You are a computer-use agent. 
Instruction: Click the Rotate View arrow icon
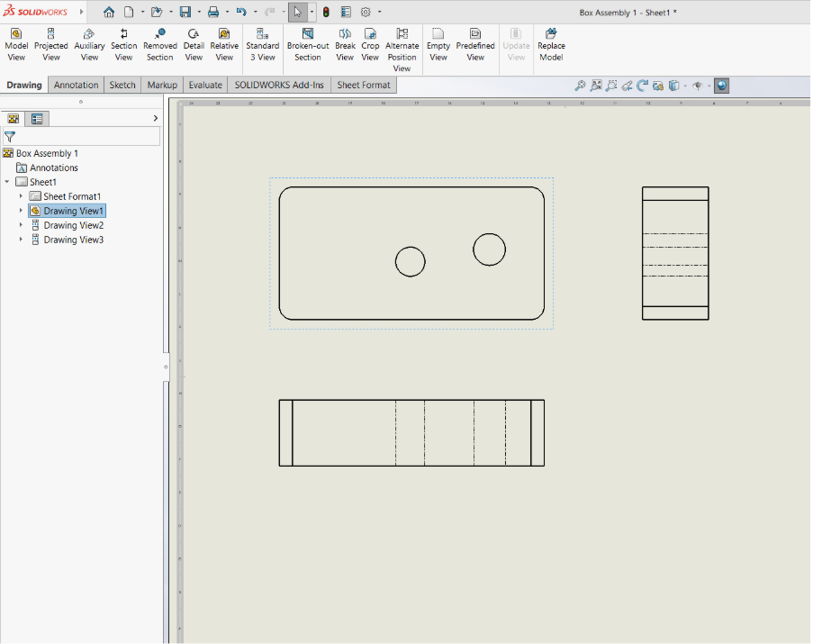(643, 86)
